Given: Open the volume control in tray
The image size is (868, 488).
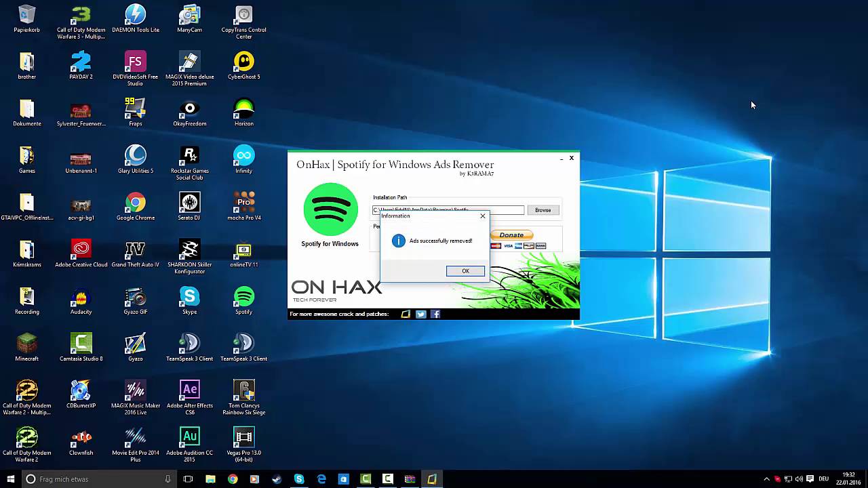Looking at the screenshot, I should (799, 479).
